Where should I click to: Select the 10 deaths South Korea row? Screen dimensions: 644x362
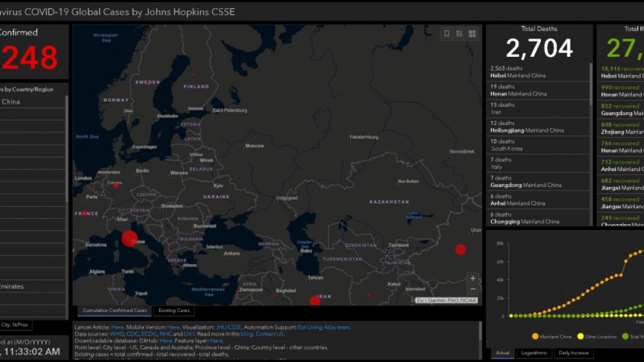(x=538, y=145)
